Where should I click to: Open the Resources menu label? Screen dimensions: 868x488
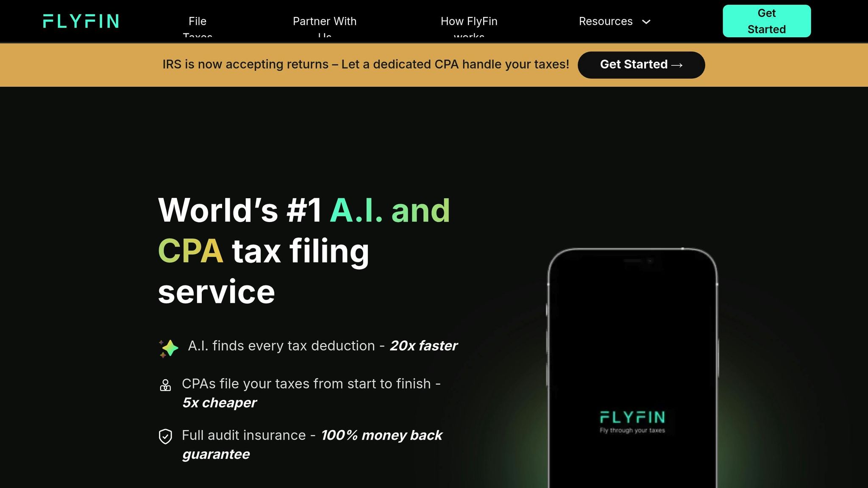(606, 21)
